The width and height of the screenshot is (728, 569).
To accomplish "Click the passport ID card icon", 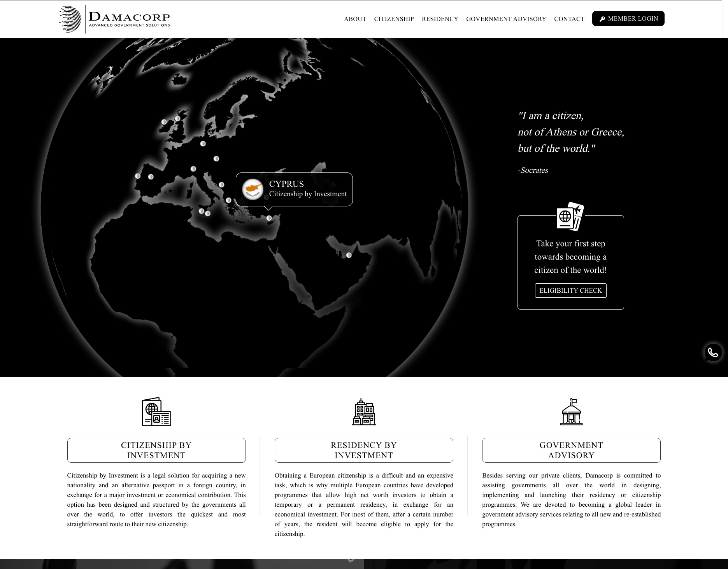I will [156, 412].
